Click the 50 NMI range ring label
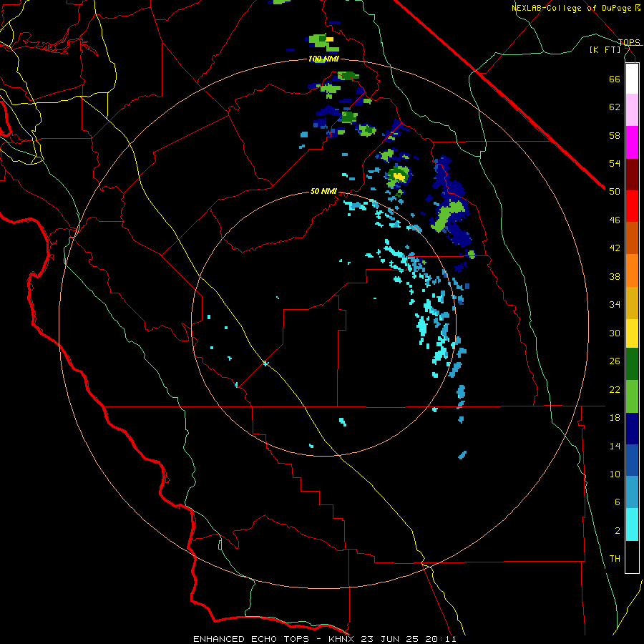The image size is (644, 644). tap(323, 191)
